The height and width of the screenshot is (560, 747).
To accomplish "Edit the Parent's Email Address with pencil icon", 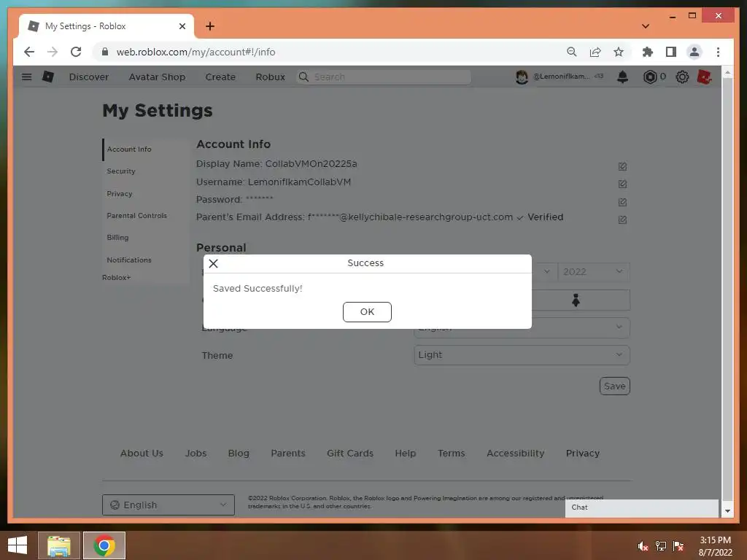I will (x=622, y=219).
